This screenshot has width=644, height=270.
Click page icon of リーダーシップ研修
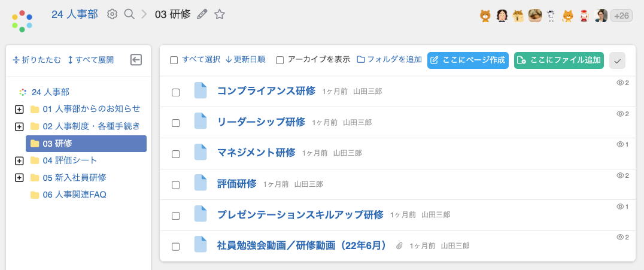click(201, 122)
